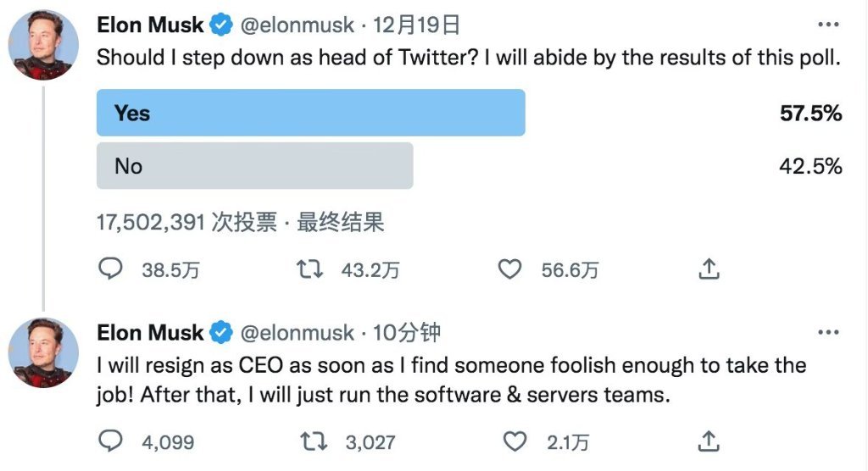Click the Elon Musk name on poll tweet
868x471 pixels.
click(x=150, y=25)
